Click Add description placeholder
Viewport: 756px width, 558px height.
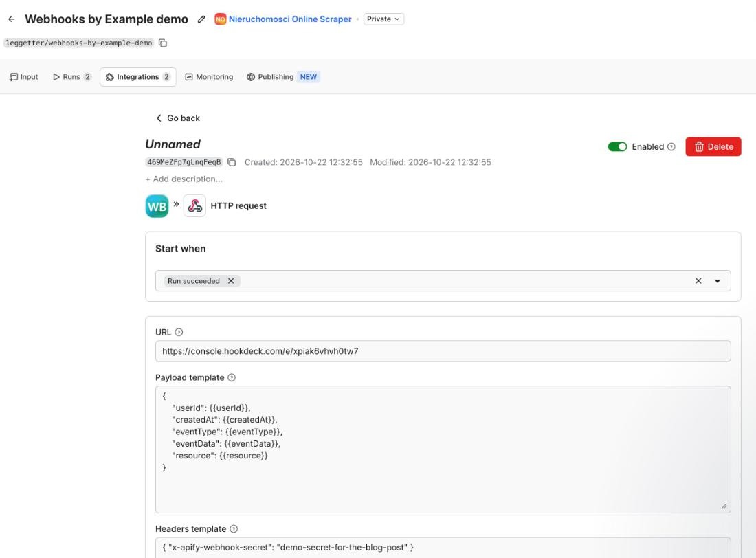point(184,179)
